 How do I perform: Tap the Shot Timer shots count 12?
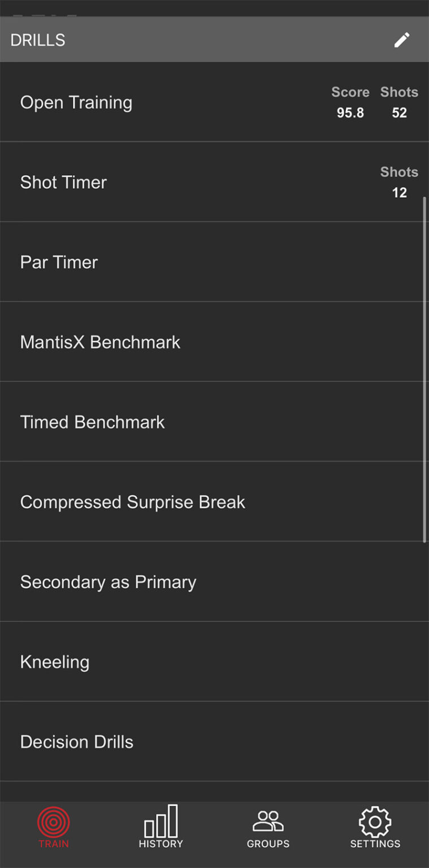click(399, 193)
